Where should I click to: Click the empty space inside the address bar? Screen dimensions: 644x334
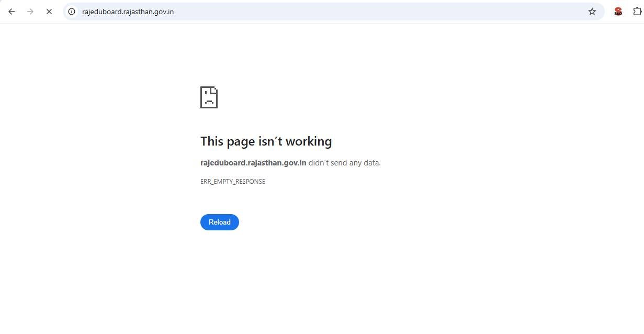click(x=366, y=12)
